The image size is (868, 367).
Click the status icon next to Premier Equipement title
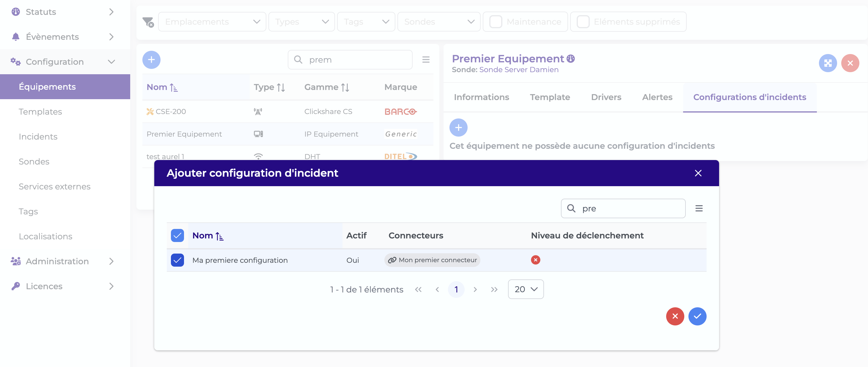pos(570,58)
